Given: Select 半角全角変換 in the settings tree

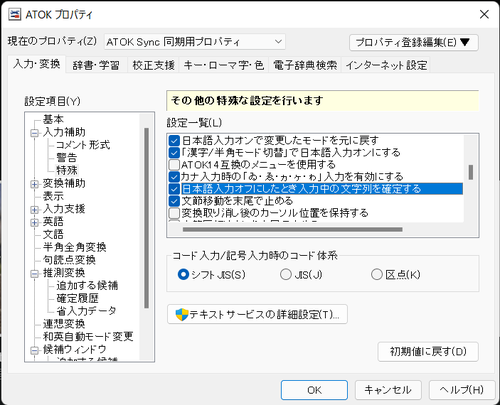Looking at the screenshot, I should [x=74, y=247].
